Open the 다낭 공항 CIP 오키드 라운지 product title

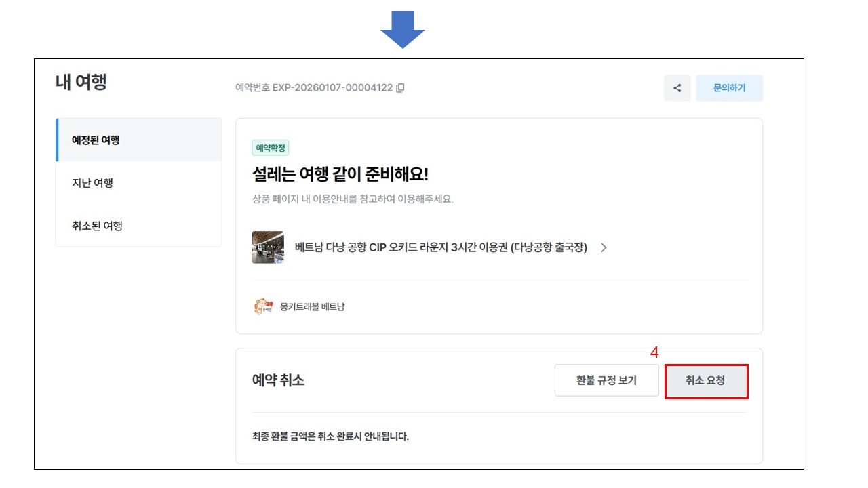[x=441, y=247]
